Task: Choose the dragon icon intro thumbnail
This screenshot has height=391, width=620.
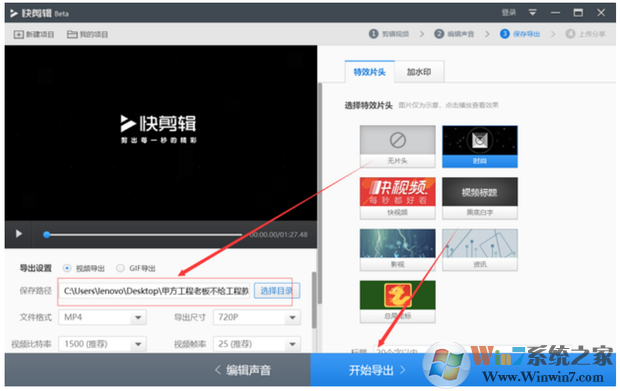Action: click(x=397, y=302)
